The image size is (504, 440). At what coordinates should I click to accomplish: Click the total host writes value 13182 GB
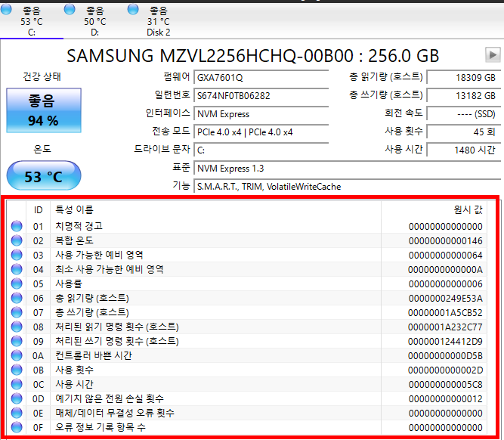(463, 95)
